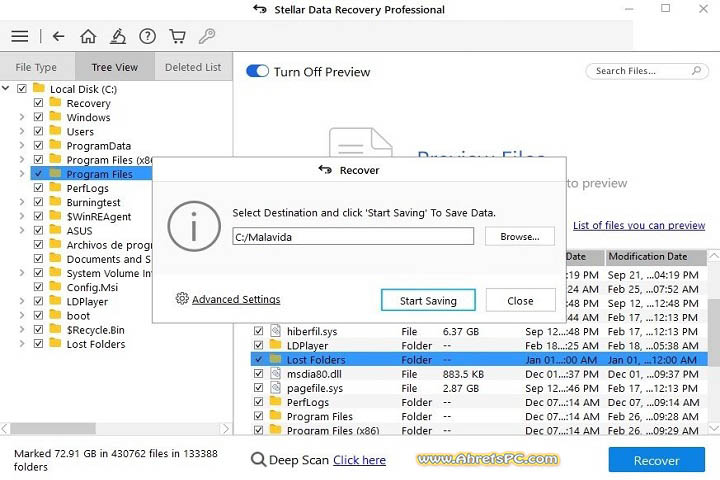Select Config.Msi in the tree

(92, 287)
